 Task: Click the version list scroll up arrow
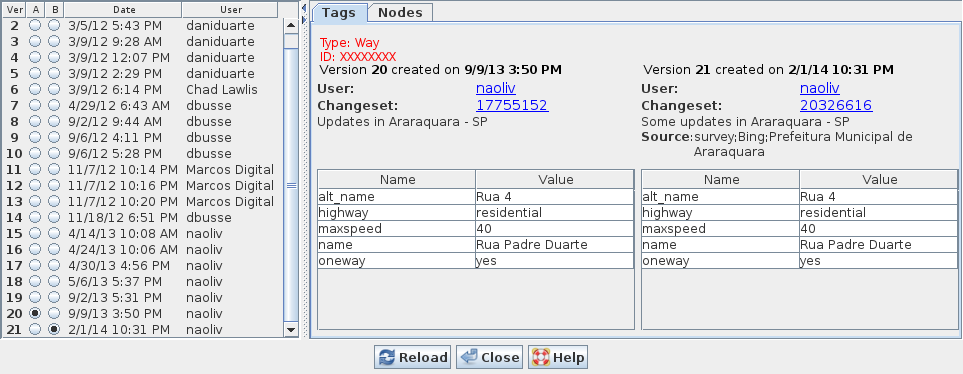pyautogui.click(x=291, y=25)
